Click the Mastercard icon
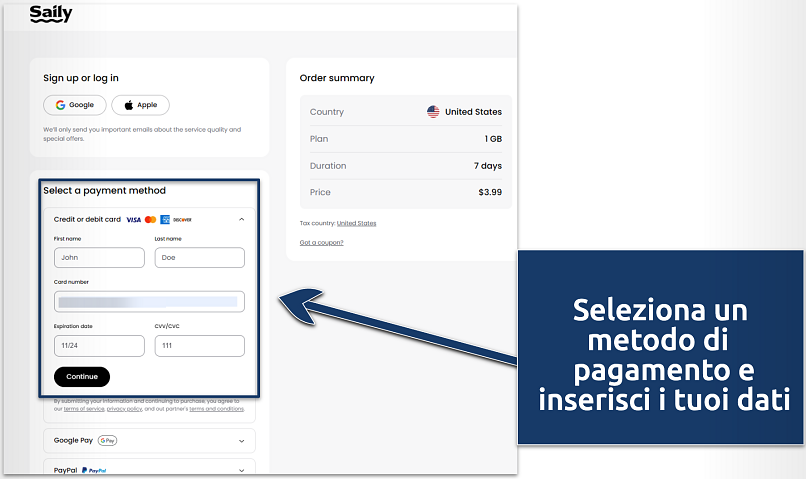This screenshot has height=479, width=806. tap(150, 219)
